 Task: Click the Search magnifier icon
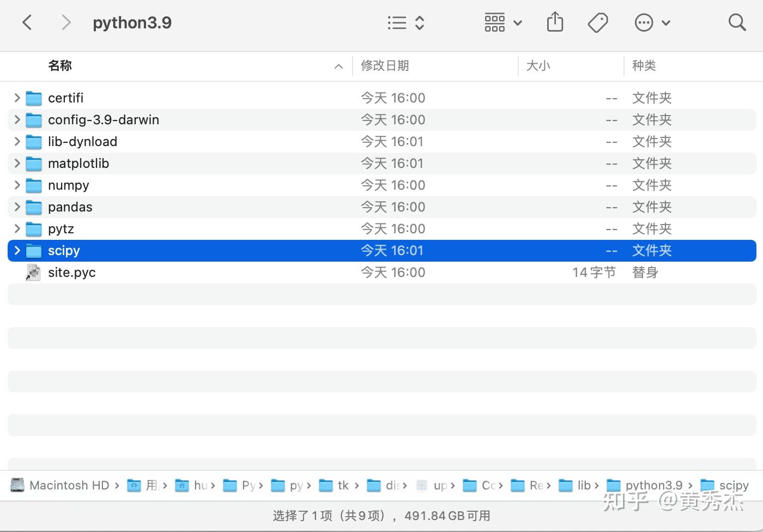pyautogui.click(x=737, y=22)
